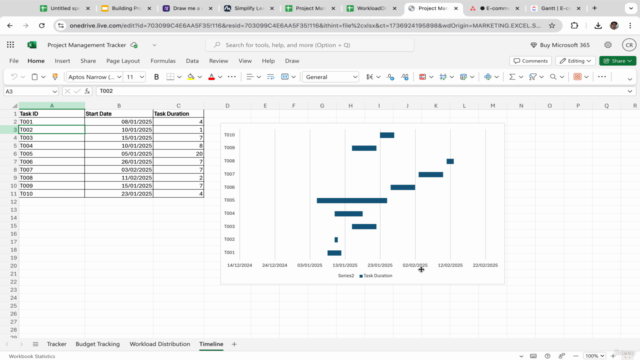Click the Comments button
The height and width of the screenshot is (360, 640).
(531, 61)
